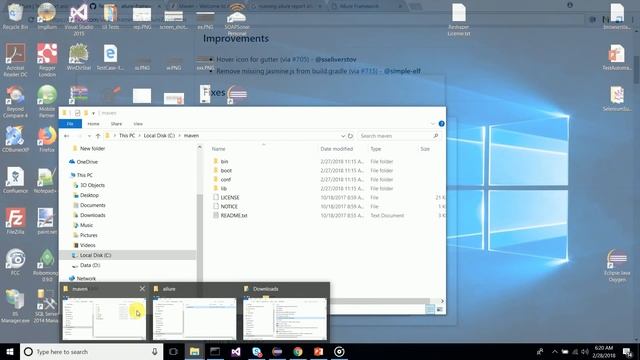Image resolution: width=640 pixels, height=360 pixels.
Task: Click the Up one level arrow in Explorer
Action: 98,136
